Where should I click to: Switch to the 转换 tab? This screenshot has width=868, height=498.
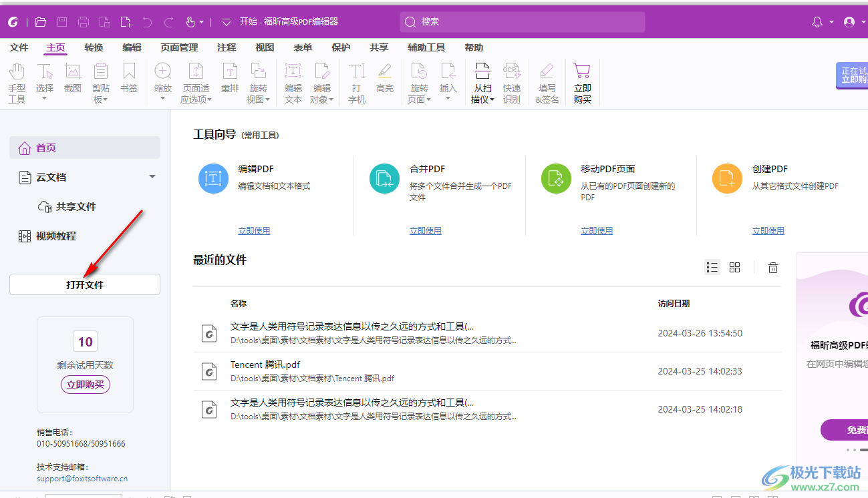tap(94, 47)
